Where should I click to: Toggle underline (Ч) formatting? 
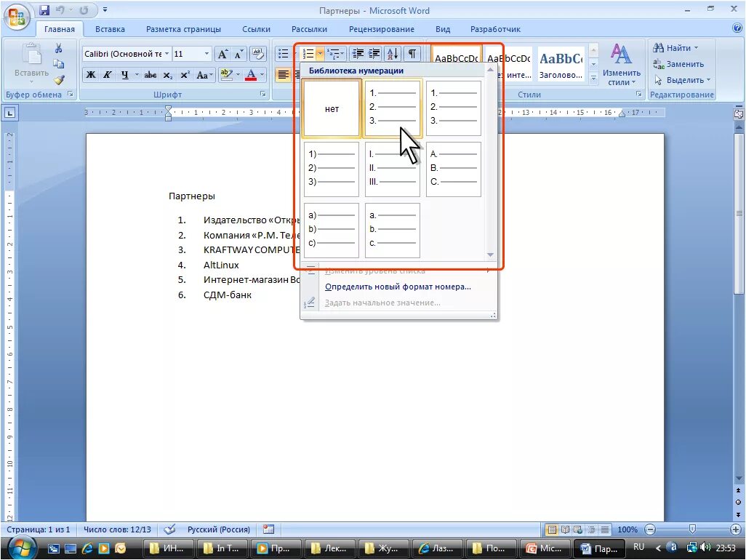click(124, 75)
